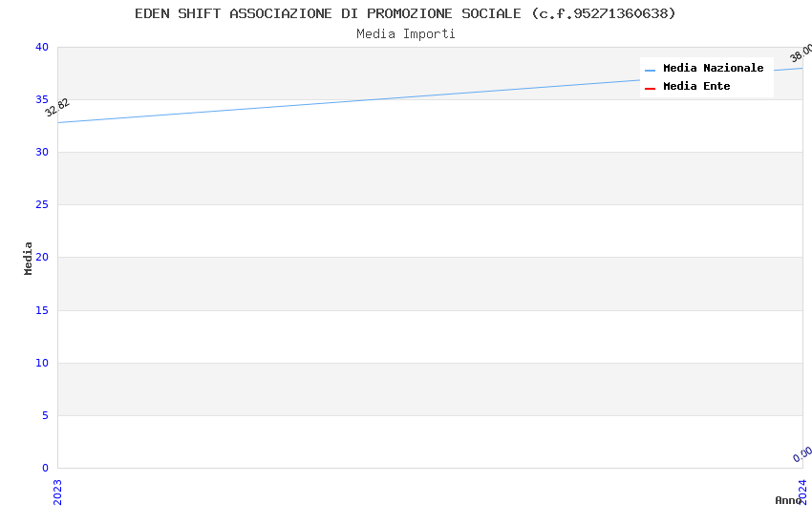Click the 0.00 Media Ente data label
The height and width of the screenshot is (525, 812).
pyautogui.click(x=802, y=453)
